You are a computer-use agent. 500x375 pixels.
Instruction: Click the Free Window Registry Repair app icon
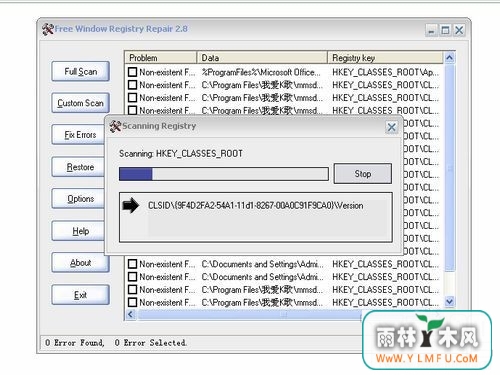pos(48,29)
